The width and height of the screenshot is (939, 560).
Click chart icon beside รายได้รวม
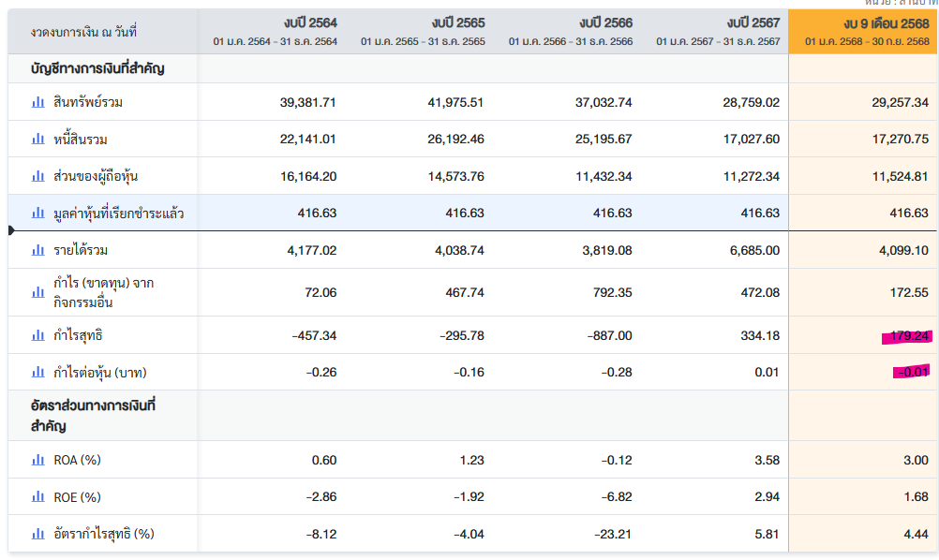tap(38, 250)
